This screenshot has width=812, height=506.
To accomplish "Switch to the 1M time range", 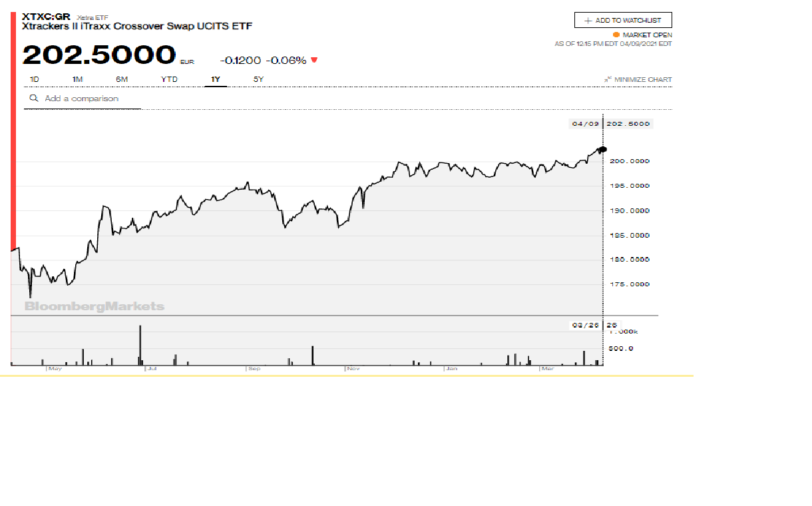I will pyautogui.click(x=77, y=79).
